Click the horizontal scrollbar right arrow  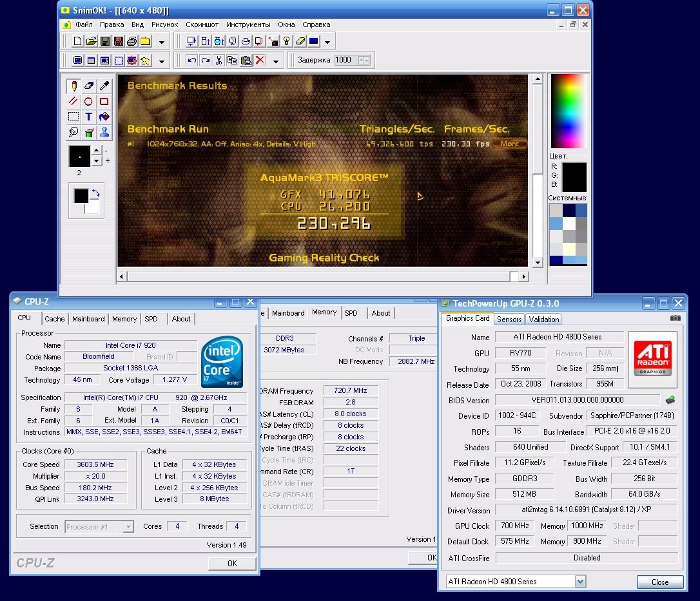pos(523,276)
